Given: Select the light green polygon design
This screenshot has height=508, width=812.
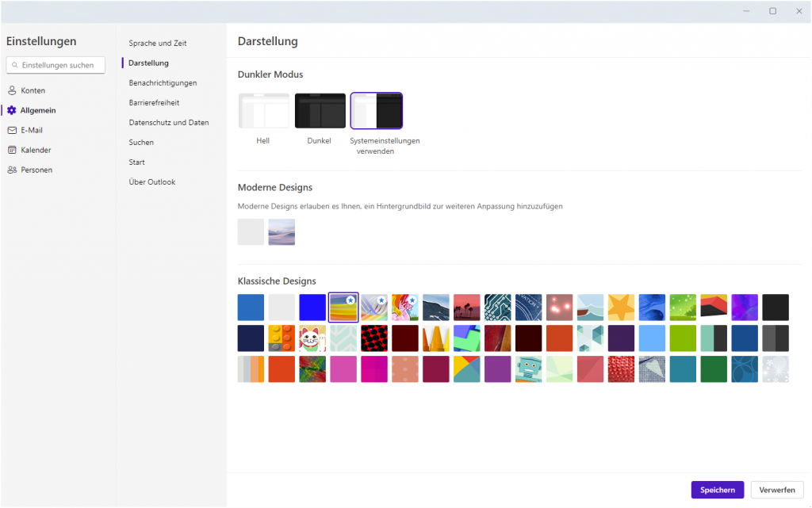Looking at the screenshot, I should [x=559, y=369].
